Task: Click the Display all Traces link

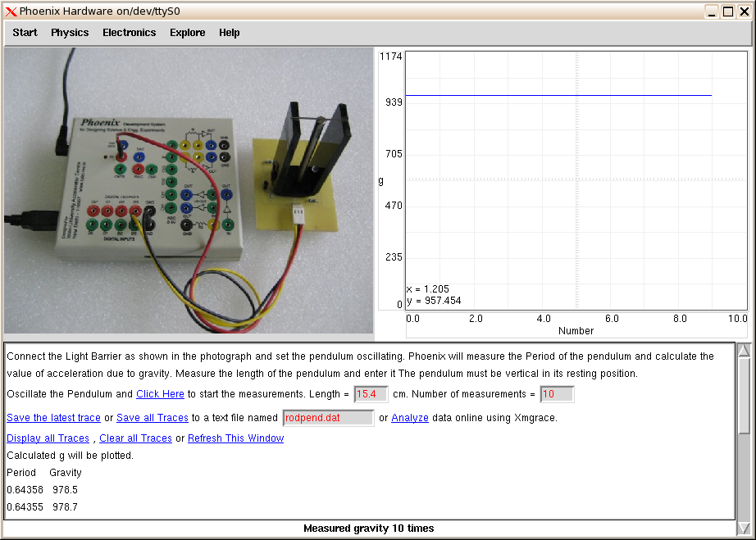Action: click(x=48, y=438)
